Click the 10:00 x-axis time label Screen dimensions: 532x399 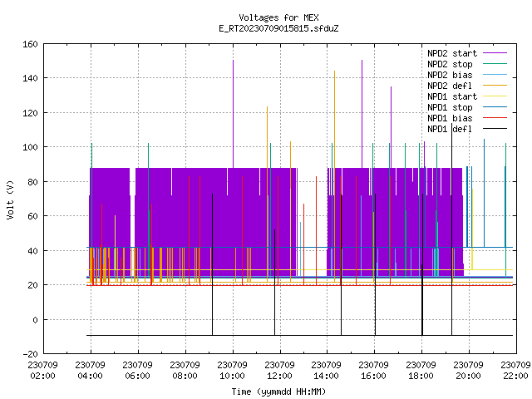(232, 376)
